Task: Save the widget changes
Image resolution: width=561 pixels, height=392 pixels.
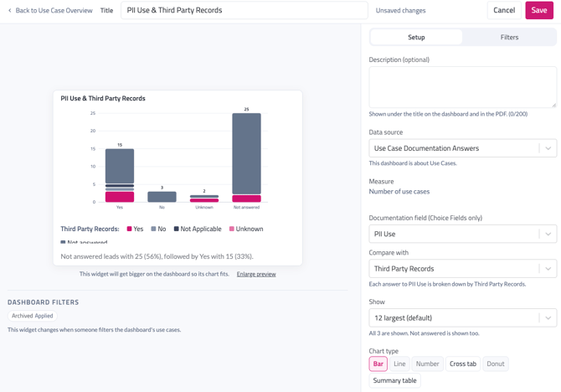Action: tap(539, 10)
